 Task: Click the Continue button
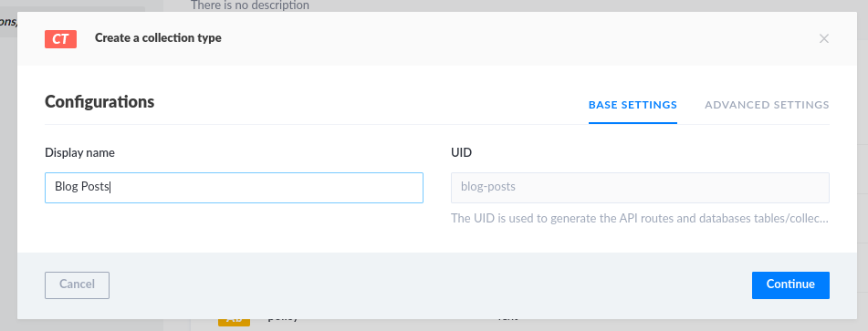(790, 284)
